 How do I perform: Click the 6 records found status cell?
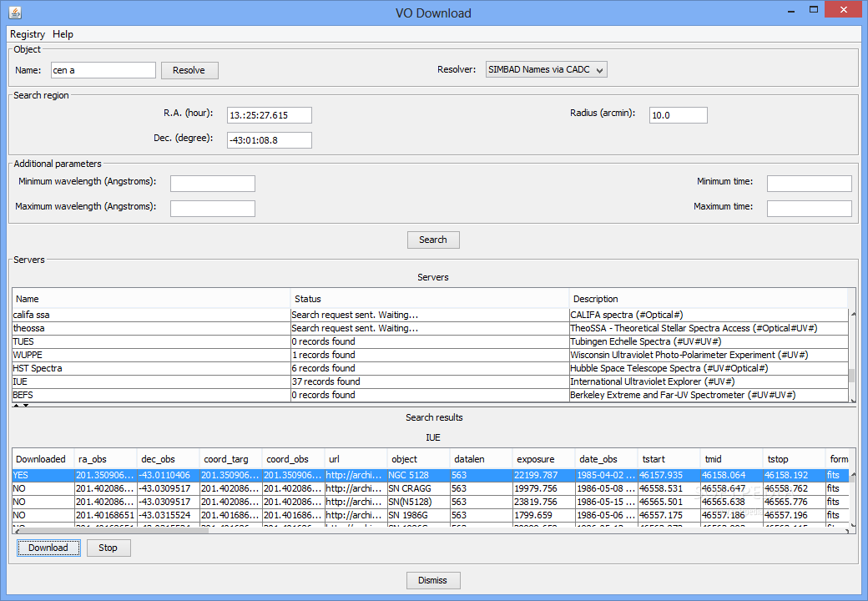(430, 368)
